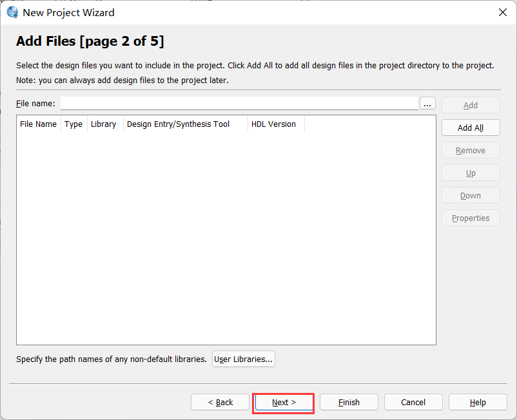Click the Add Files [page 2 of 5] heading

click(90, 41)
